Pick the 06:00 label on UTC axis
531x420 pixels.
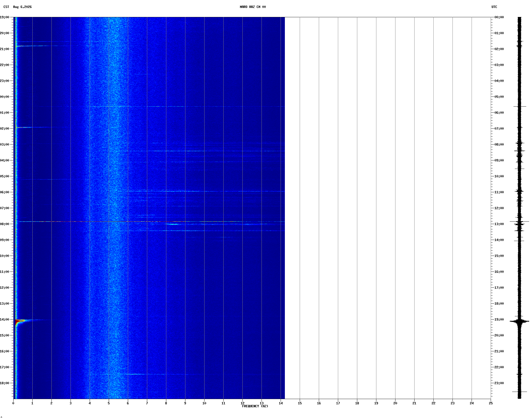(499, 113)
